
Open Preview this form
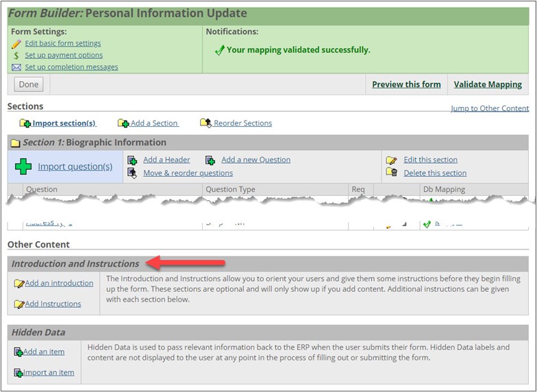pyautogui.click(x=407, y=84)
